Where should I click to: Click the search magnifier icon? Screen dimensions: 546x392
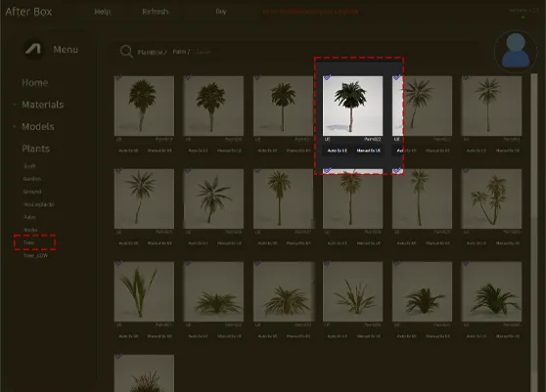[x=126, y=52]
